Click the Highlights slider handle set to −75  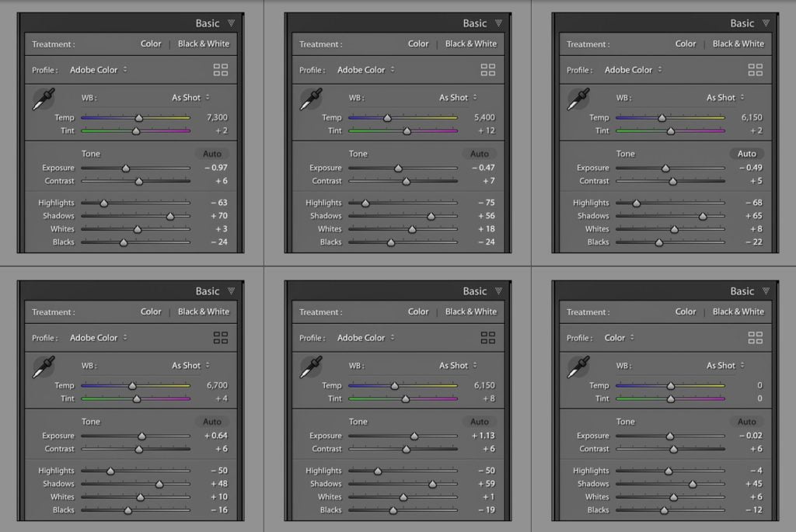[365, 203]
